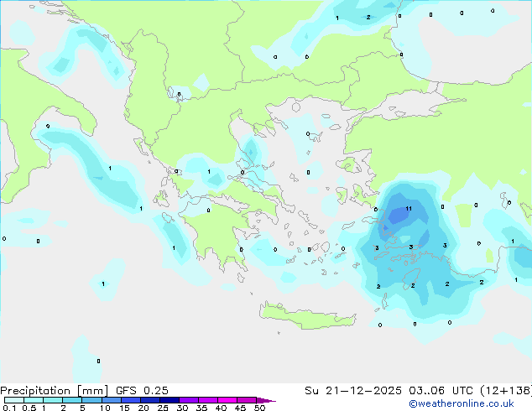Select the 5–10 mm legend color swatch
Screen dimensions: 532x411
(x=91, y=400)
